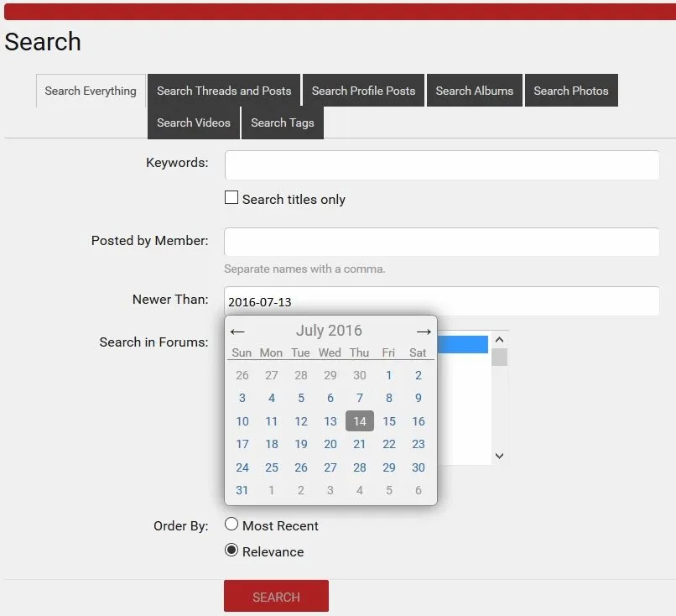Switch to Search Albums tab
The height and width of the screenshot is (616, 676).
(x=474, y=91)
